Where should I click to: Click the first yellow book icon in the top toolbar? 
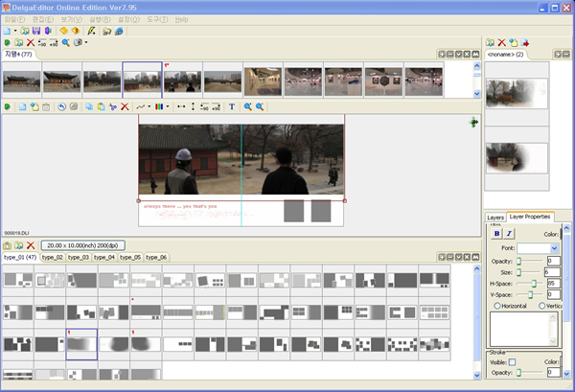(64, 31)
